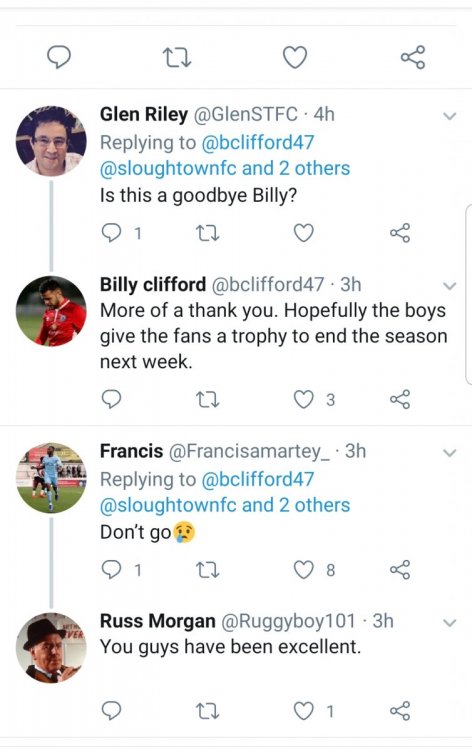
Task: Like Billy clifford's thank you reply
Action: (304, 399)
